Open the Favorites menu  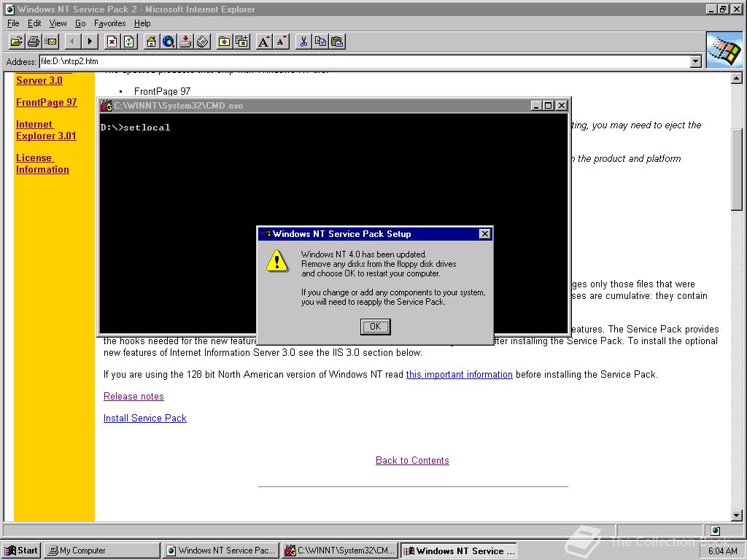coord(109,23)
